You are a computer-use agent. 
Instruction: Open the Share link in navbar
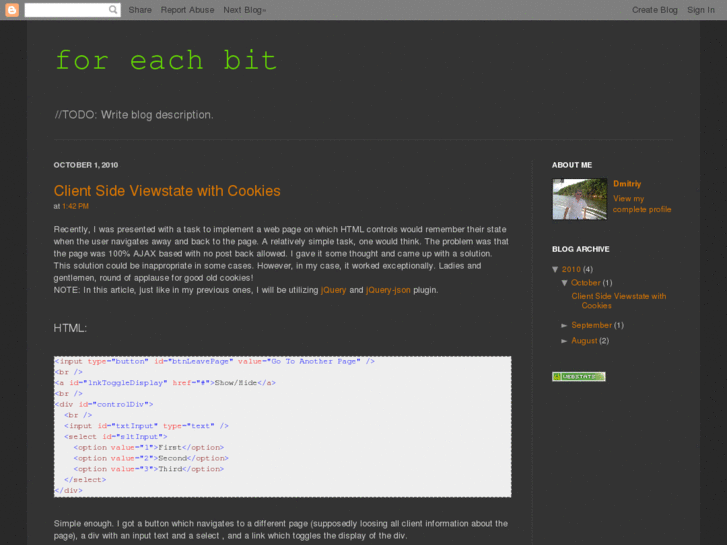coord(140,10)
